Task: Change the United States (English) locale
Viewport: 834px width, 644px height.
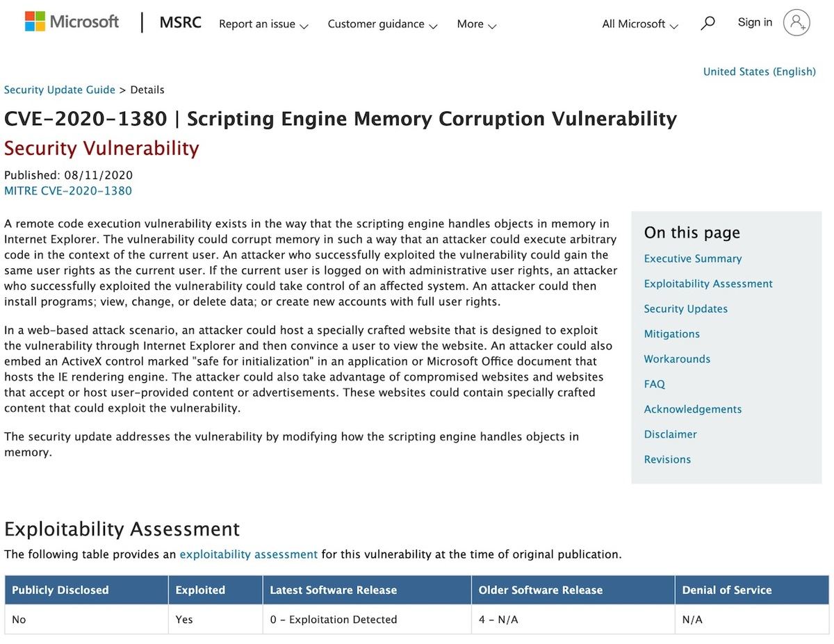Action: click(x=759, y=72)
